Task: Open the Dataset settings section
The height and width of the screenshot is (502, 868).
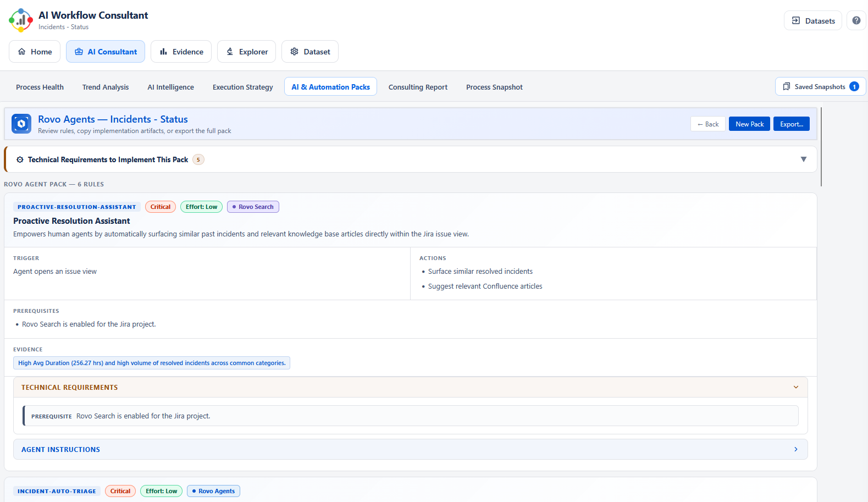Action: 310,52
